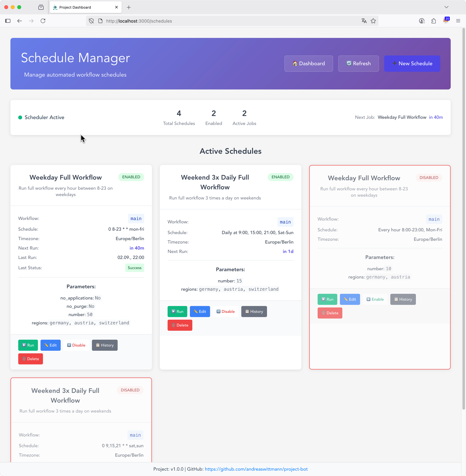The height and width of the screenshot is (476, 466).
Task: Click ENABLED badge on Weekday Full Workflow
Action: pos(131,177)
